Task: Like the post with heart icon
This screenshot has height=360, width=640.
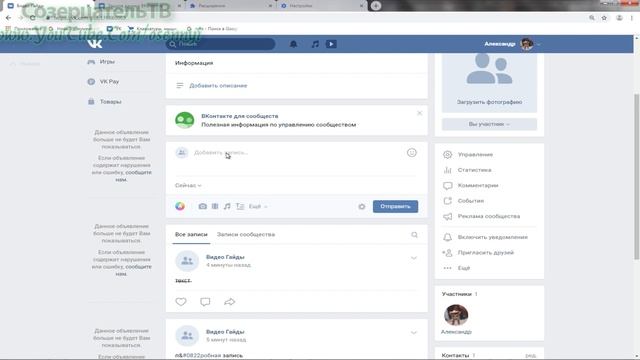Action: coord(181,302)
